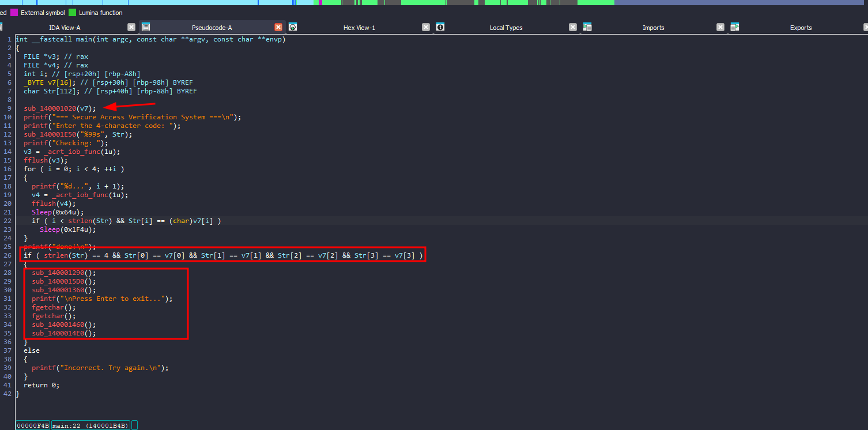Click the Local Types tab icon

(x=440, y=27)
